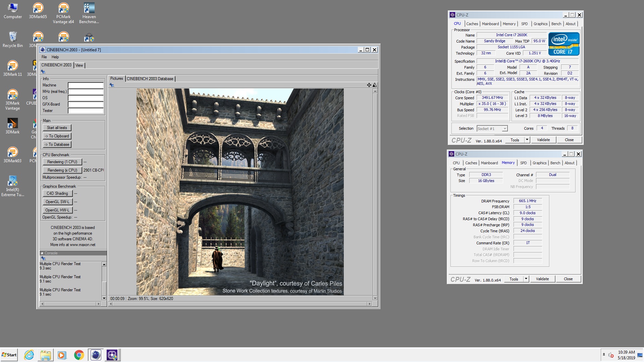Click the To Clipboard button
The width and height of the screenshot is (644, 362).
click(57, 136)
